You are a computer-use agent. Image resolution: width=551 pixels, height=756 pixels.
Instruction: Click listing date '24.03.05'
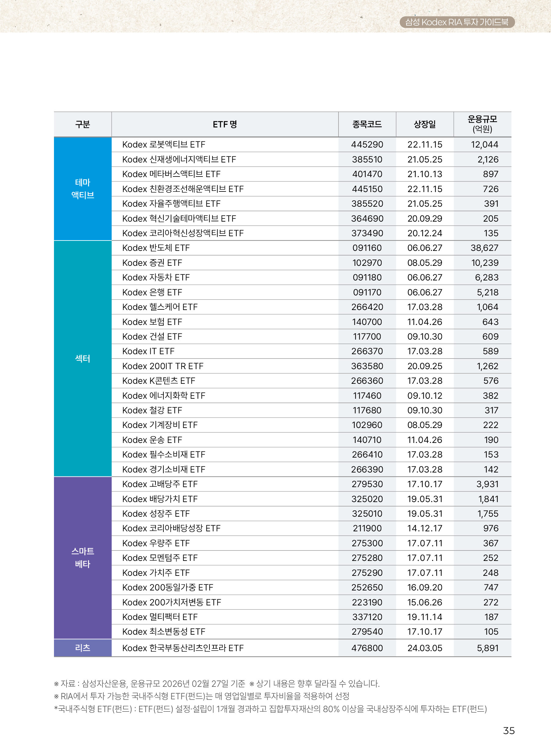pos(424,648)
